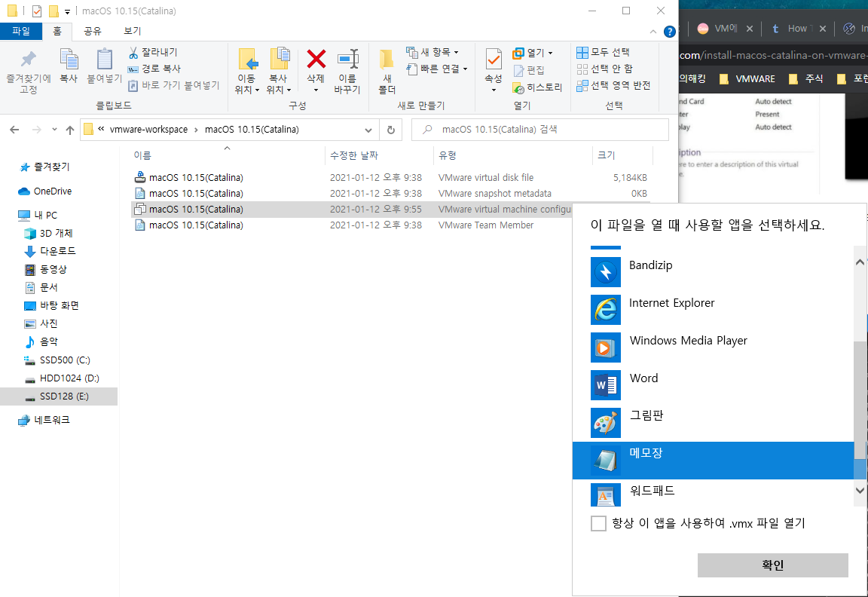Select Bandizip in the app list

(x=713, y=271)
